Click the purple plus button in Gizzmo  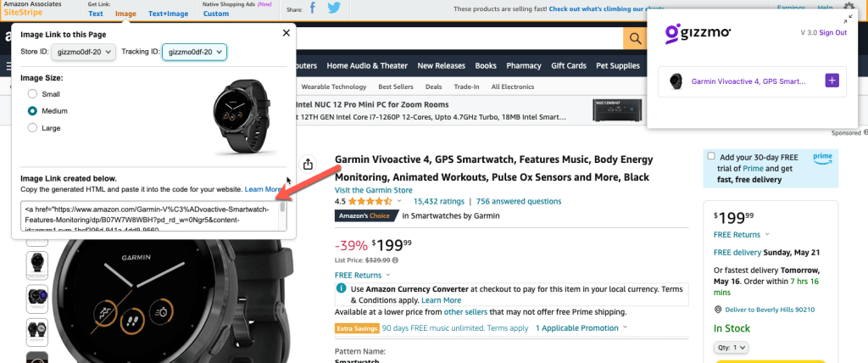pyautogui.click(x=832, y=81)
